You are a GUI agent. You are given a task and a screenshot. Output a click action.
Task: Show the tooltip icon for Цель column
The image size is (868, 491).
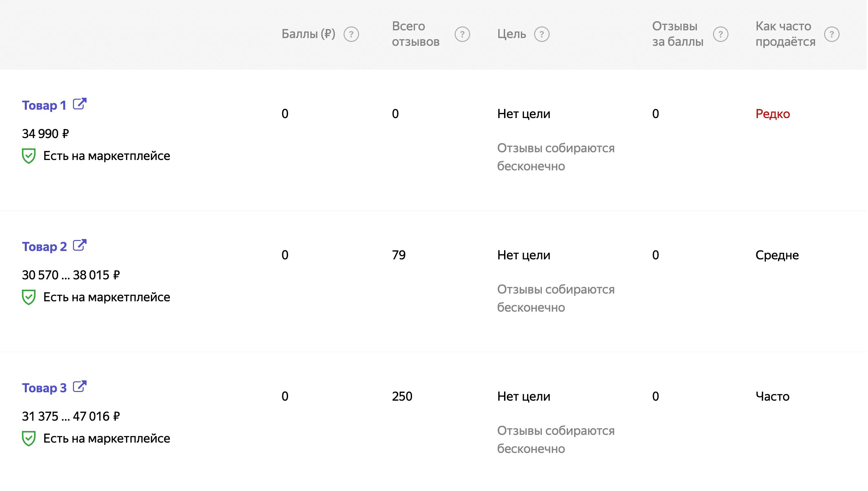pyautogui.click(x=542, y=34)
